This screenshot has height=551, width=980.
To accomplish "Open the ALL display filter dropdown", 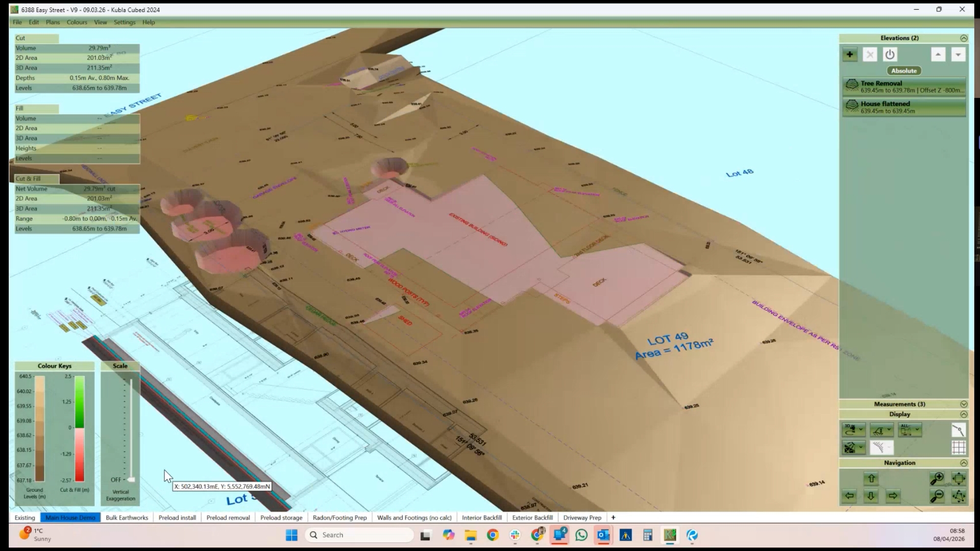I will click(x=909, y=430).
